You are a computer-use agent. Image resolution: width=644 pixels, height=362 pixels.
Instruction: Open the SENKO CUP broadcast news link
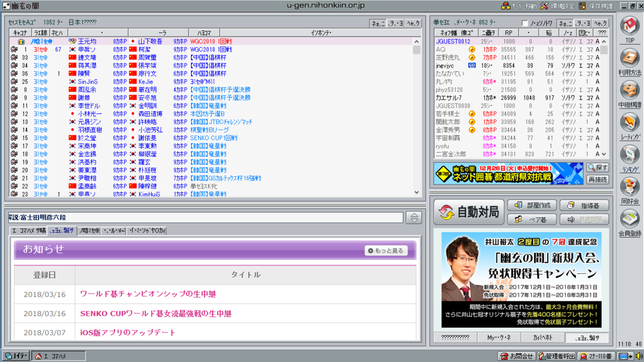[x=156, y=313]
